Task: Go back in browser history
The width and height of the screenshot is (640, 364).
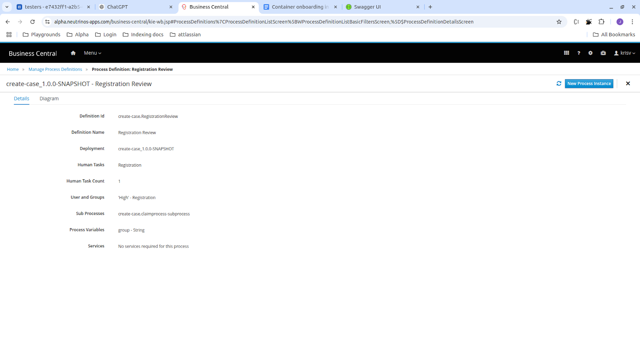Action: [x=8, y=22]
